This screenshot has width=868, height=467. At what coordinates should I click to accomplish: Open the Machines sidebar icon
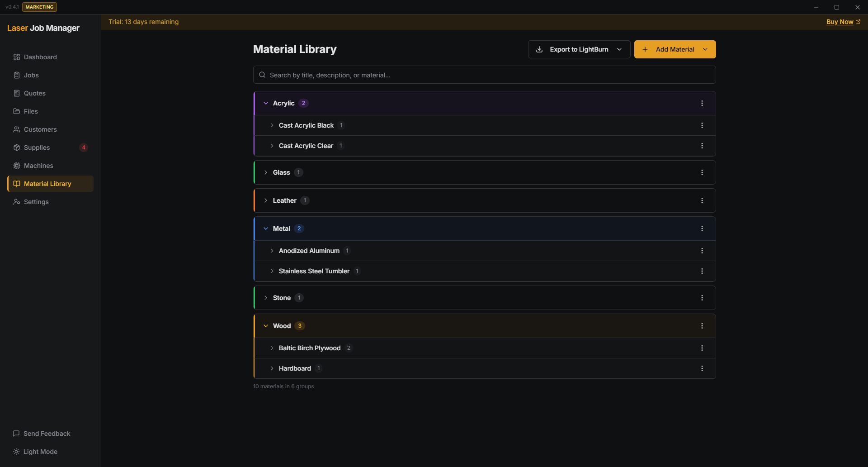tap(17, 166)
